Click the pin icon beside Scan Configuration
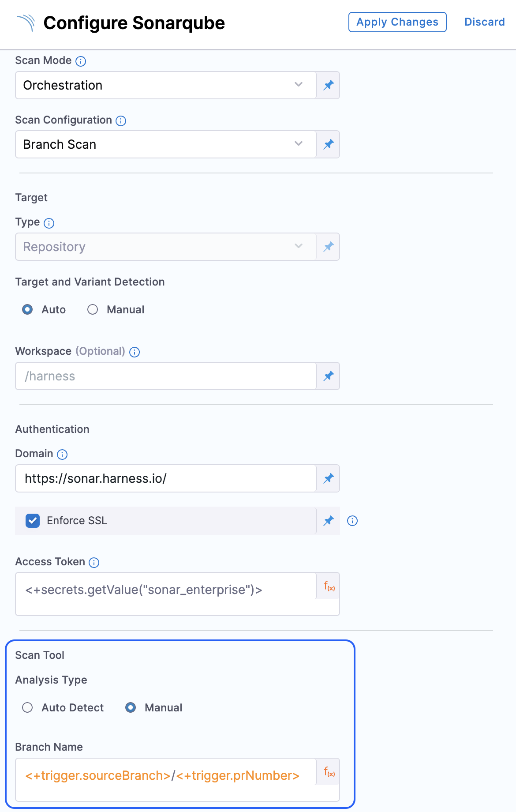This screenshot has width=516, height=812. coord(329,144)
